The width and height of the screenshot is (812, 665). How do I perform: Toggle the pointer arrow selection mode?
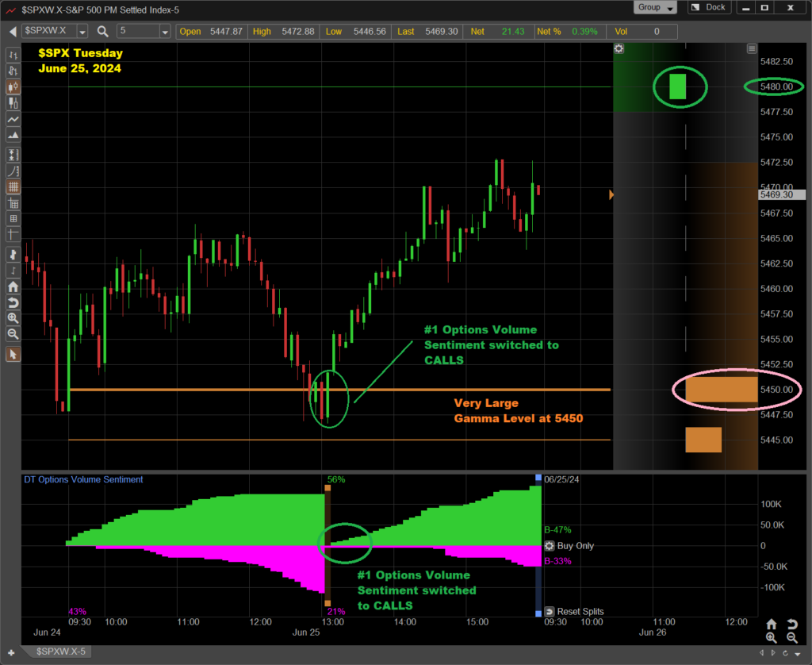[x=13, y=354]
